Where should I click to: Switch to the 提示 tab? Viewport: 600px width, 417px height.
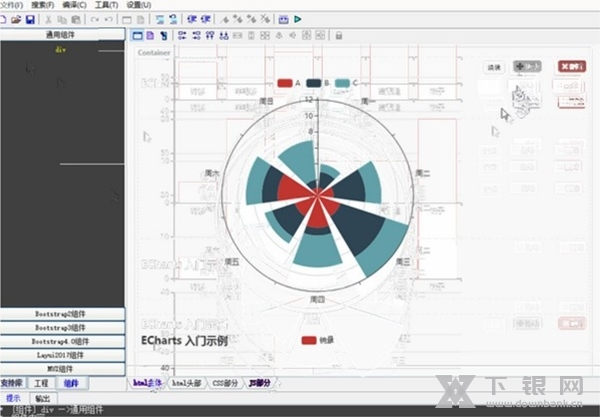[x=13, y=398]
